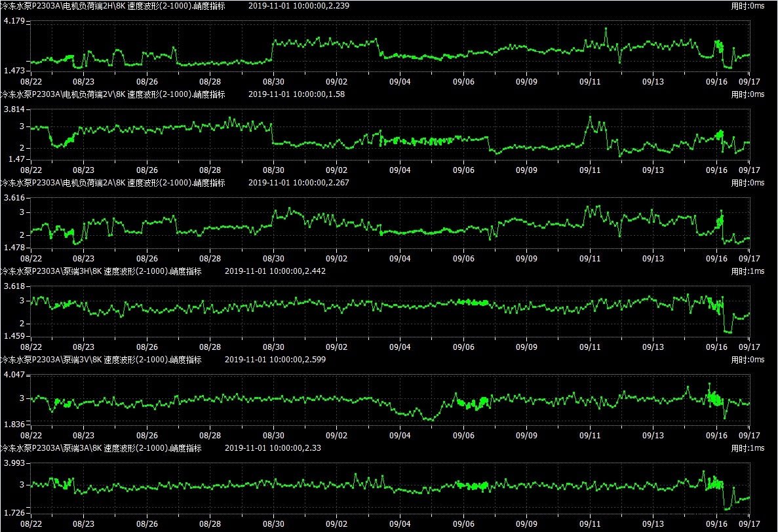
Task: Click the 08/22 date under the 2A chart
Action: coord(31,259)
